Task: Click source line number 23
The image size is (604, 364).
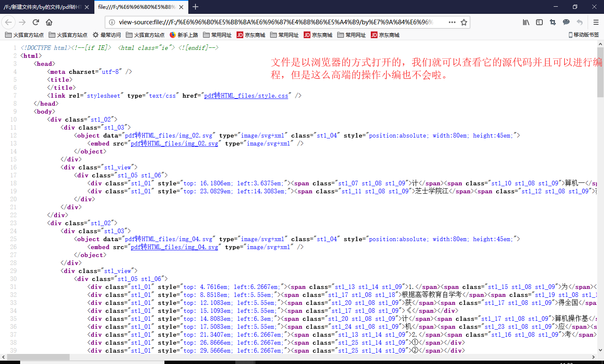Action: pyautogui.click(x=13, y=223)
